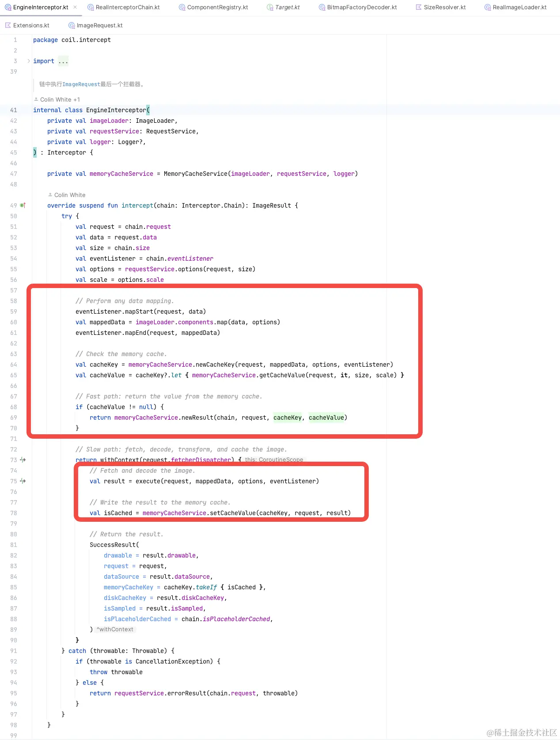Image resolution: width=560 pixels, height=740 pixels.
Task: Click the 'mapEnd' method call
Action: pos(136,333)
